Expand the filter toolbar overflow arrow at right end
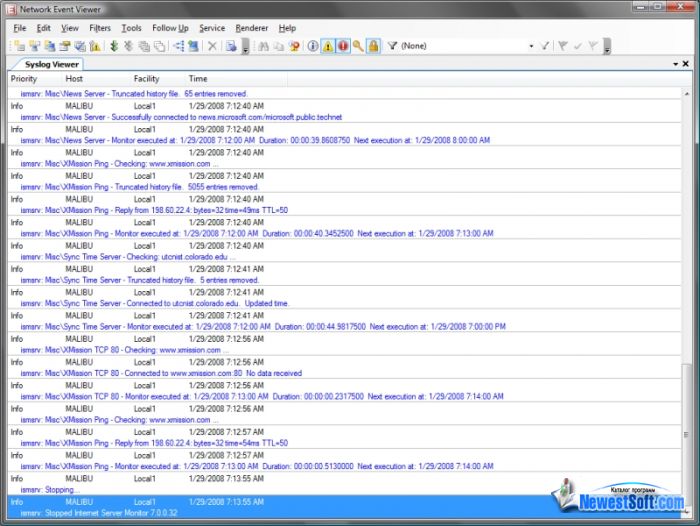This screenshot has height=526, width=700. 607,47
